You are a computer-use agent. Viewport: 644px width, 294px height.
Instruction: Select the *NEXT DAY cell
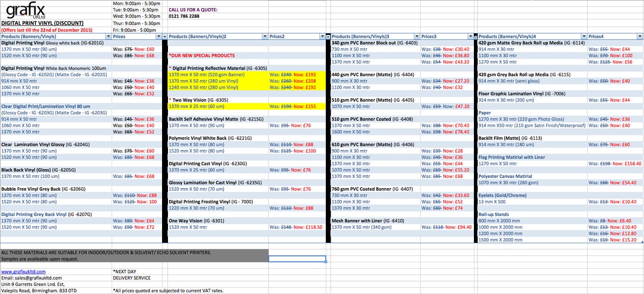tap(136, 271)
